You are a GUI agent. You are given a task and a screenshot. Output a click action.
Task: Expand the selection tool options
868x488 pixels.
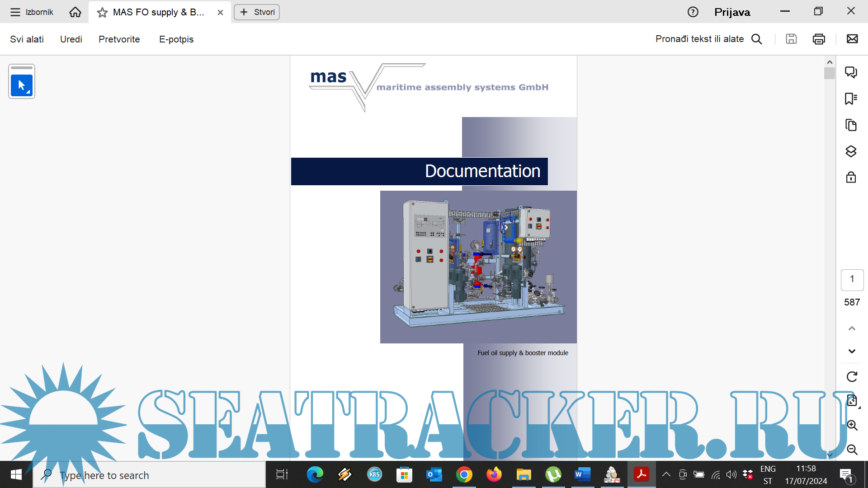click(x=28, y=92)
